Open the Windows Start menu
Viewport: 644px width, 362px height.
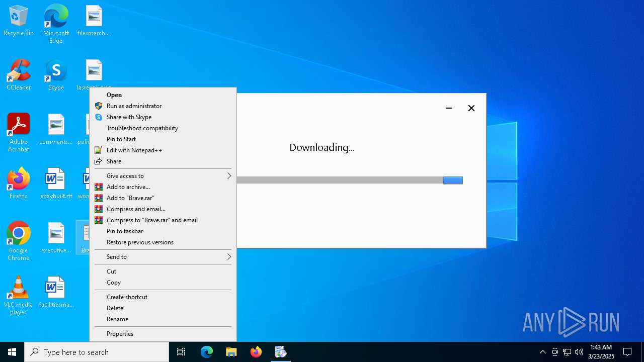click(12, 352)
